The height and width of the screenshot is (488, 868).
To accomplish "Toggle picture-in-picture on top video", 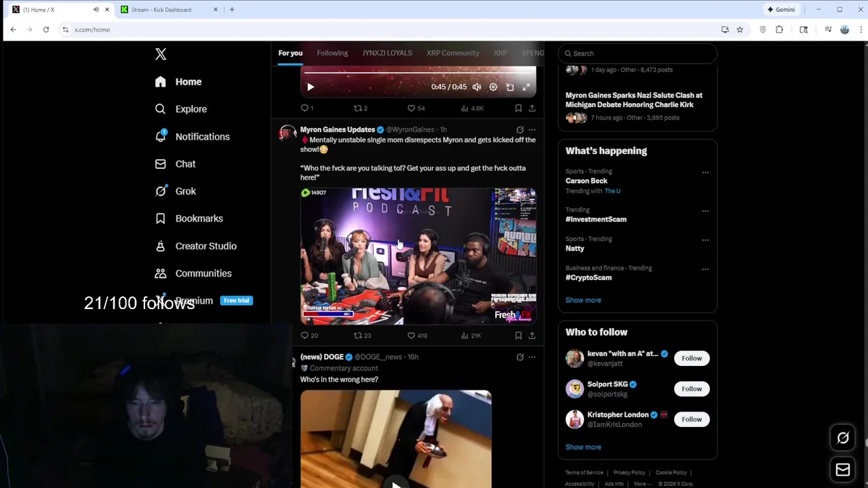I will [x=510, y=87].
